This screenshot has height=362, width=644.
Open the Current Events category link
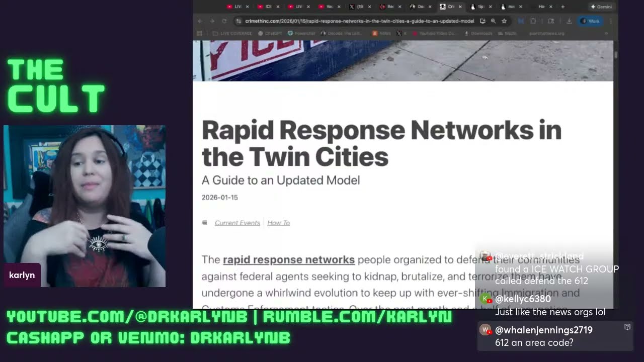pos(237,223)
